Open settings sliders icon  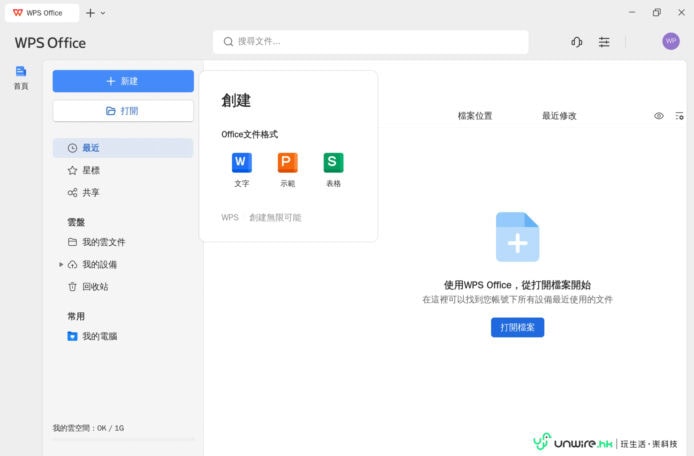pos(604,42)
